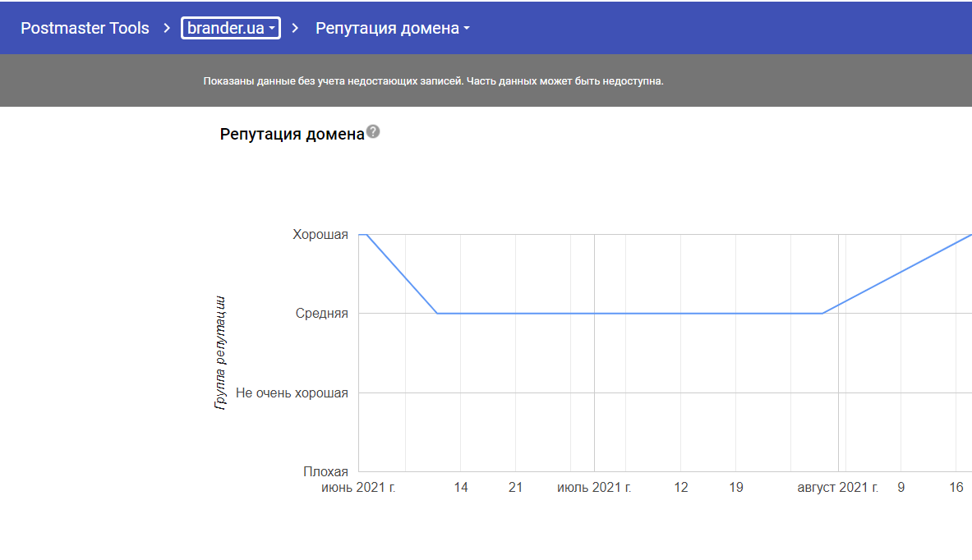Click line point where reputation starts rising
Screen dimensions: 972x560
pyautogui.click(x=822, y=313)
